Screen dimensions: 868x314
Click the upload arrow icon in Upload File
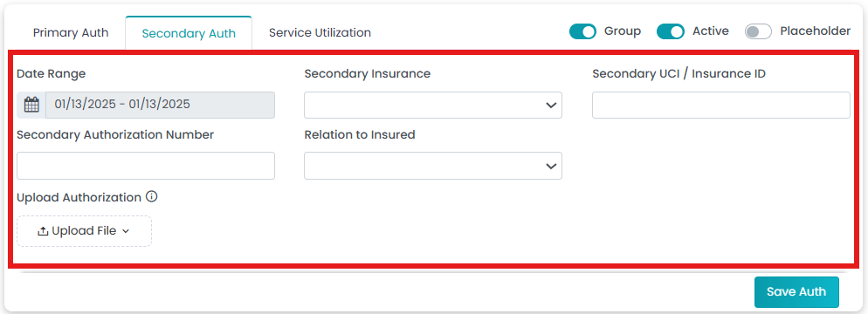[43, 231]
